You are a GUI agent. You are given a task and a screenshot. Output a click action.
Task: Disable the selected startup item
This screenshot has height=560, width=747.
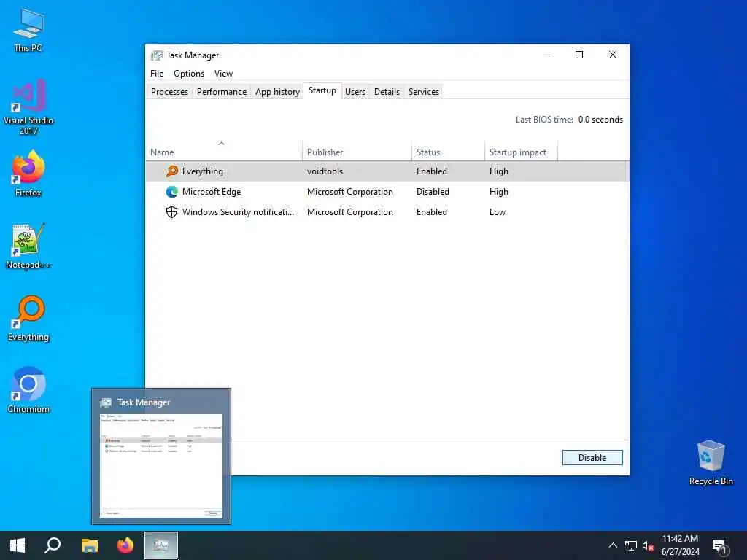pyautogui.click(x=592, y=458)
